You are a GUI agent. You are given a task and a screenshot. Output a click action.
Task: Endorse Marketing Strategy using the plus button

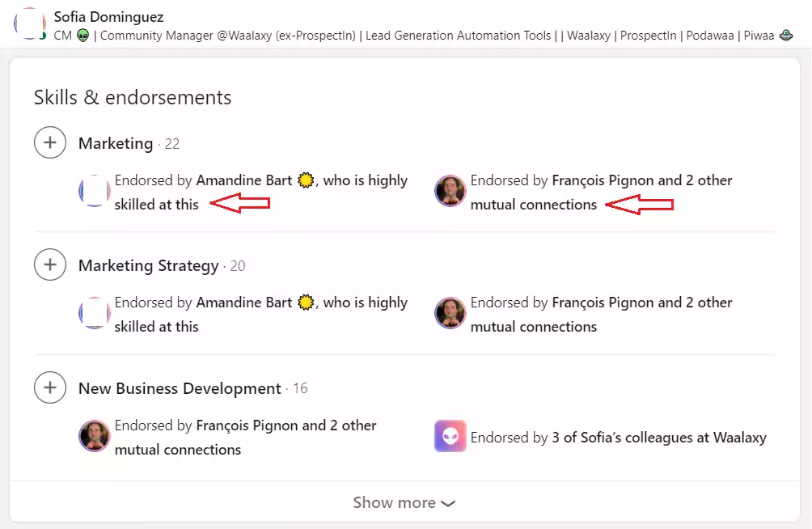tap(50, 265)
